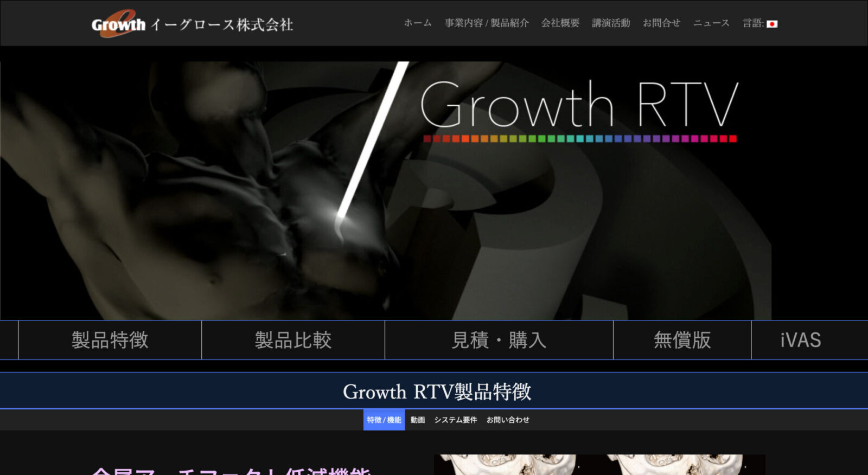Open the お問い合わせ tab below the title
Image resolution: width=868 pixels, height=475 pixels.
point(508,420)
